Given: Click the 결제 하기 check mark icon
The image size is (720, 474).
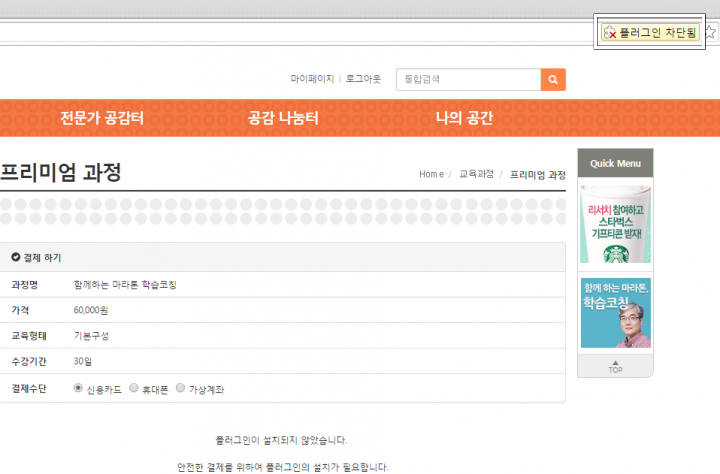Looking at the screenshot, I should (16, 257).
